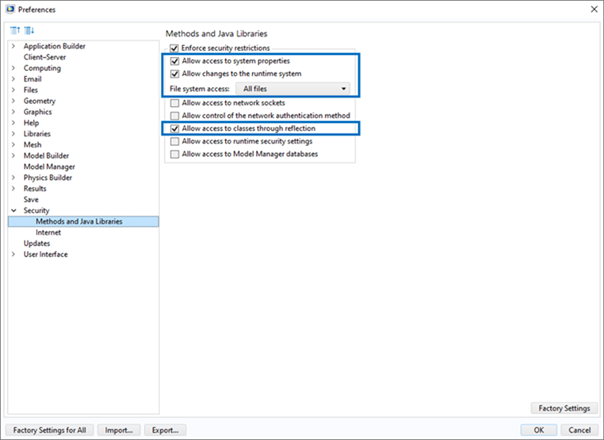The width and height of the screenshot is (604, 440).
Task: Select the Internet security page
Action: pos(48,232)
